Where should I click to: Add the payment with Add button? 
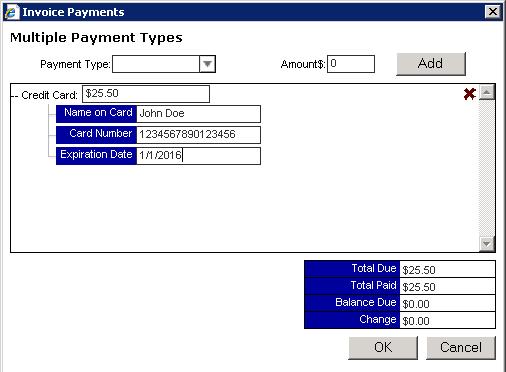coord(431,64)
